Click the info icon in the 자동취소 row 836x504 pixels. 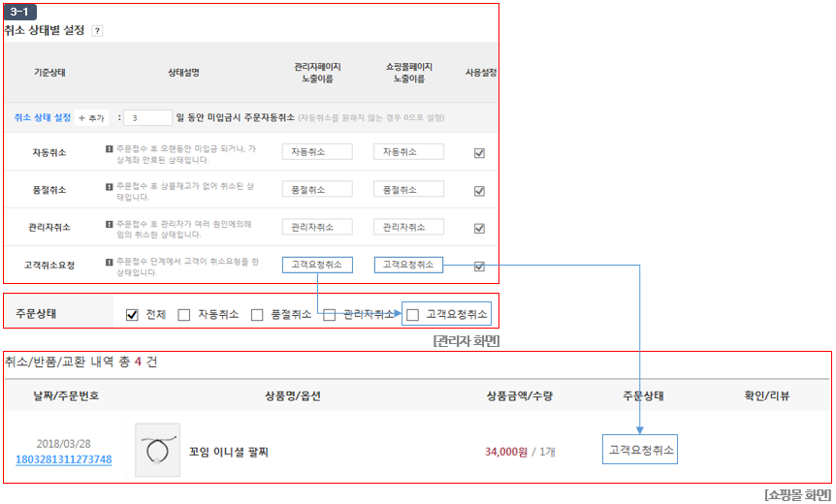[x=109, y=149]
